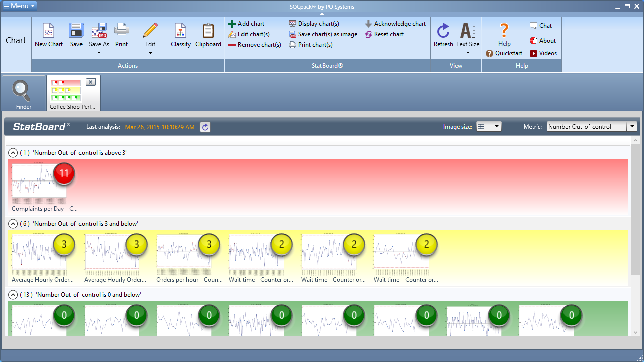Refresh the StatBoard analysis timestamp
Image resolution: width=644 pixels, height=362 pixels.
(x=205, y=127)
